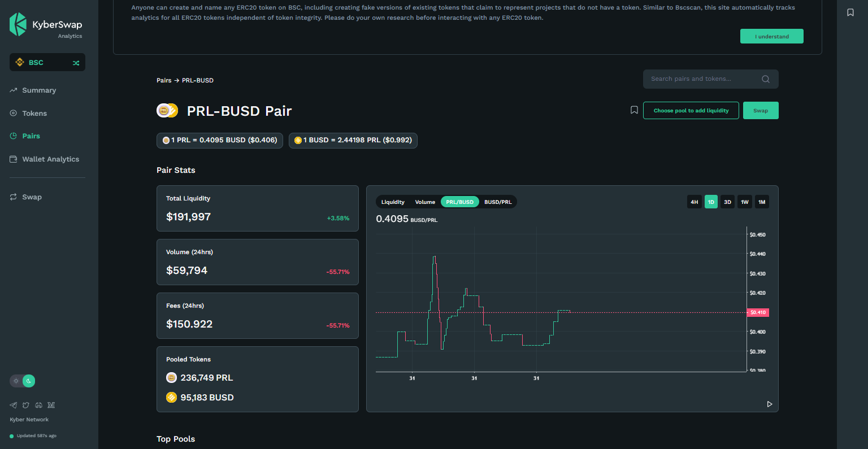The image size is (868, 449).
Task: Click the Wallet Analytics wallet icon
Action: pyautogui.click(x=14, y=159)
